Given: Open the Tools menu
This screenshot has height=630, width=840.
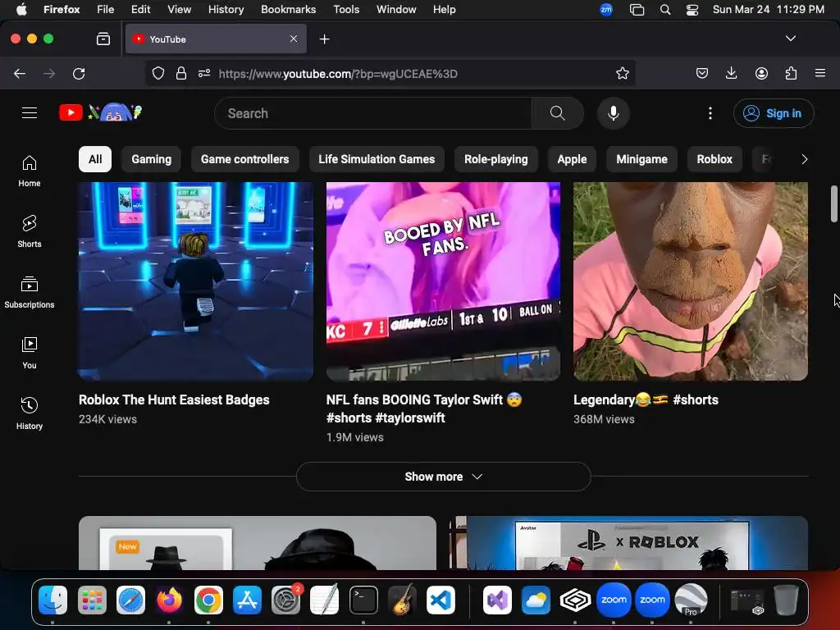Looking at the screenshot, I should tap(346, 9).
